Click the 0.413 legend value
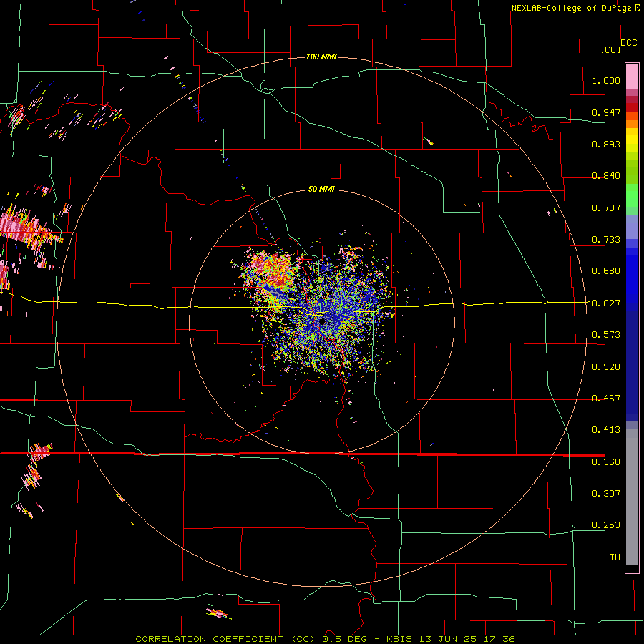Viewport: 644px width, 644px height. pos(606,430)
